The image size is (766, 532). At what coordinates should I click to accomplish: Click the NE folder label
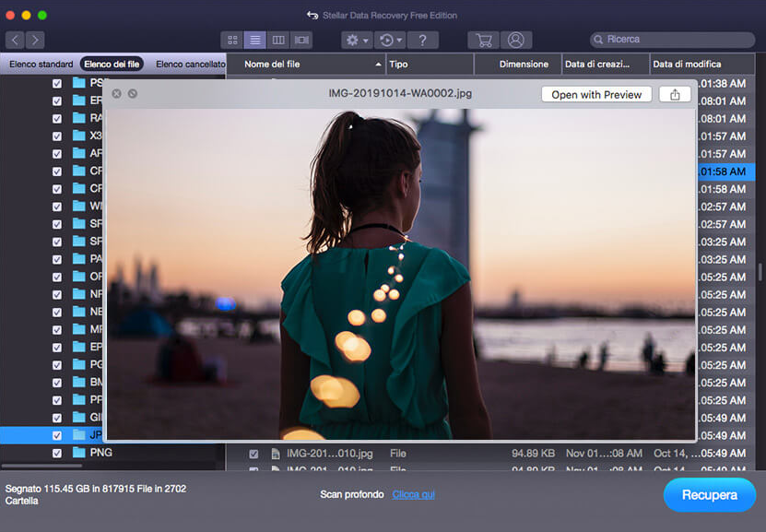pos(96,312)
